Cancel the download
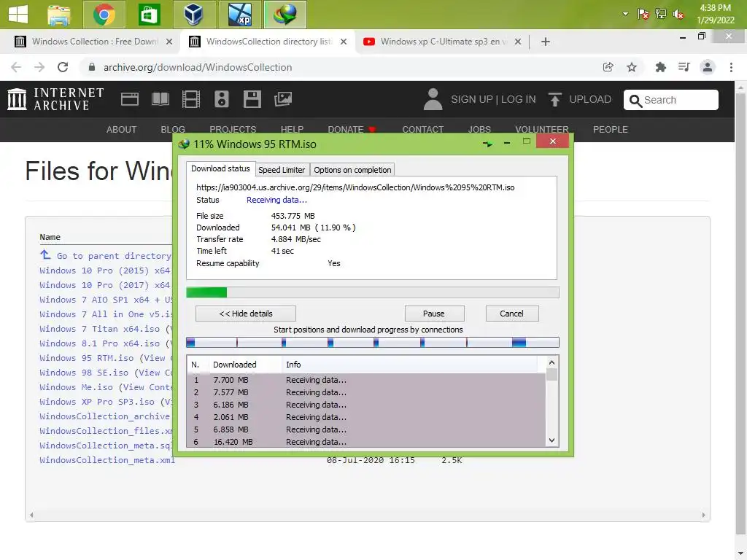The height and width of the screenshot is (560, 747). coord(511,314)
